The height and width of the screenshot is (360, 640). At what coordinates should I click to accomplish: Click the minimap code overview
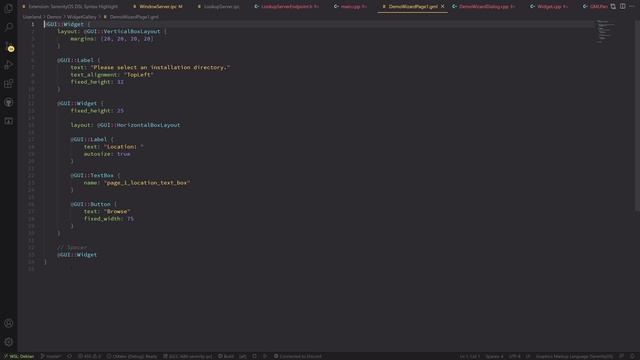(x=606, y=31)
